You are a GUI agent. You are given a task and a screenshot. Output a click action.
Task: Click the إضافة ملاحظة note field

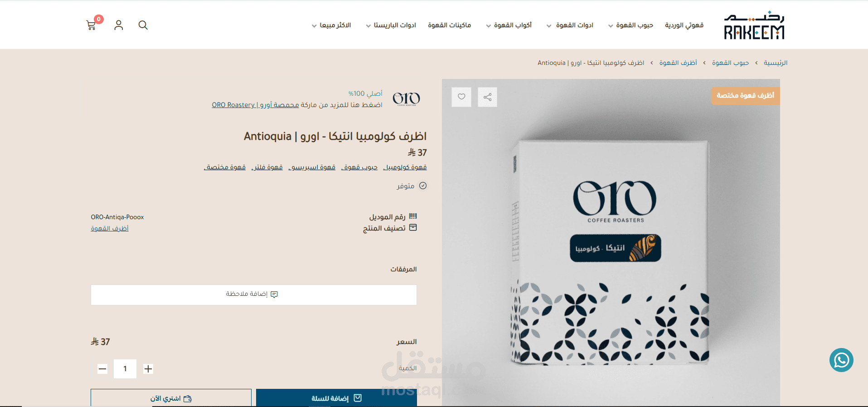[254, 294]
